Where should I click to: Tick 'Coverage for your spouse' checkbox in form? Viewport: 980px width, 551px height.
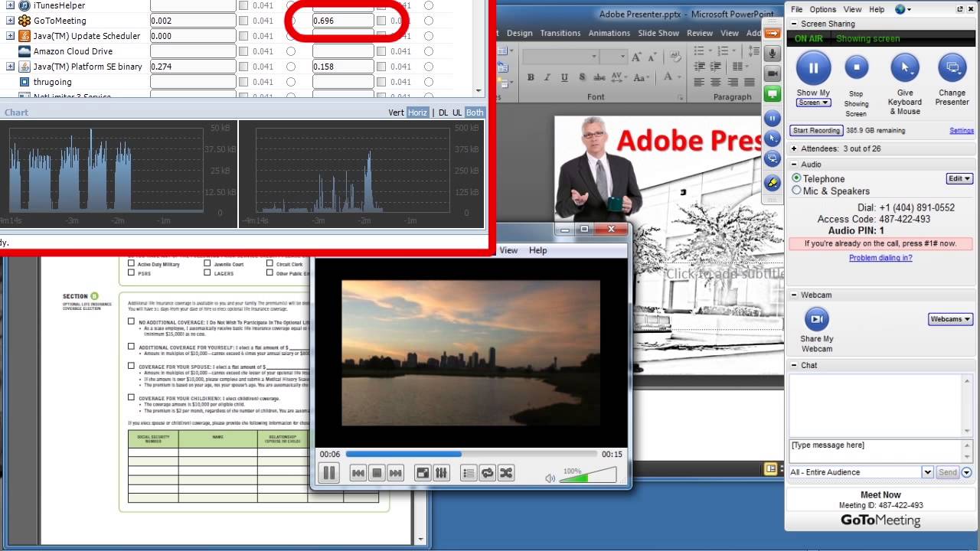pos(132,366)
